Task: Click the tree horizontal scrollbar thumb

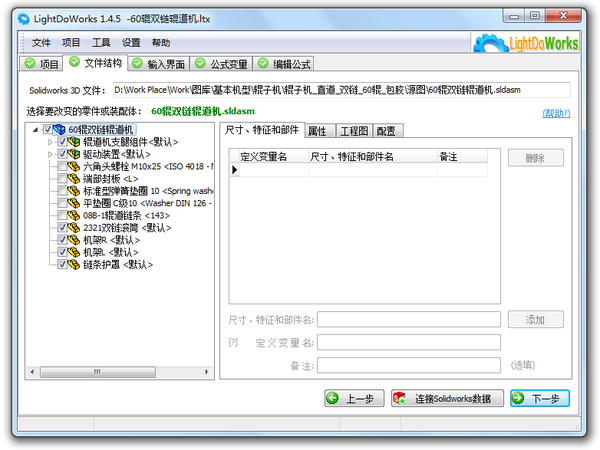Action: (x=98, y=372)
